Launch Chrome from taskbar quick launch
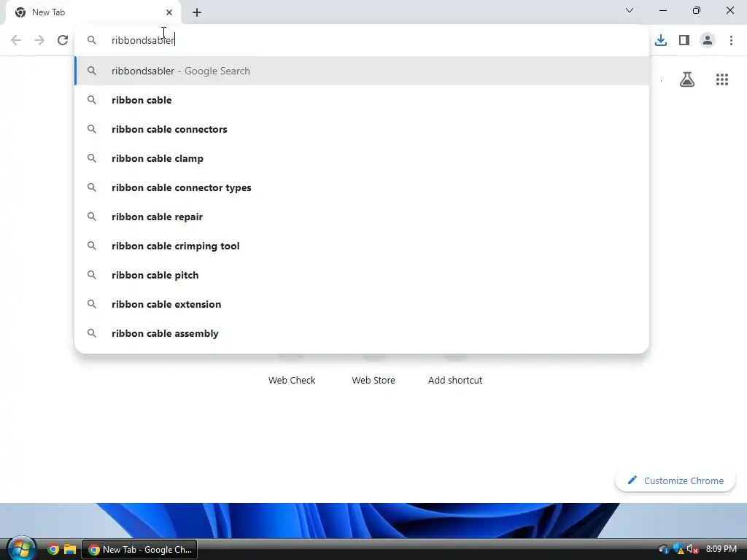 point(53,550)
